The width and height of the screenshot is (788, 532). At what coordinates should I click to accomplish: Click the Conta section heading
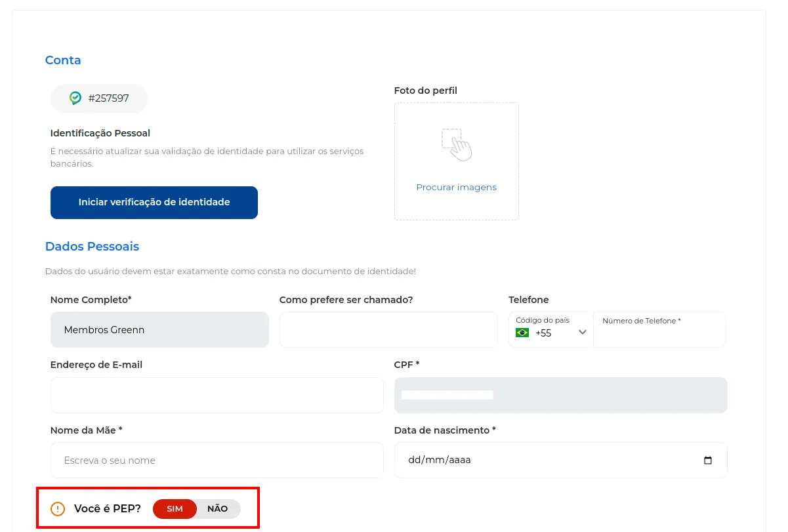coord(63,60)
